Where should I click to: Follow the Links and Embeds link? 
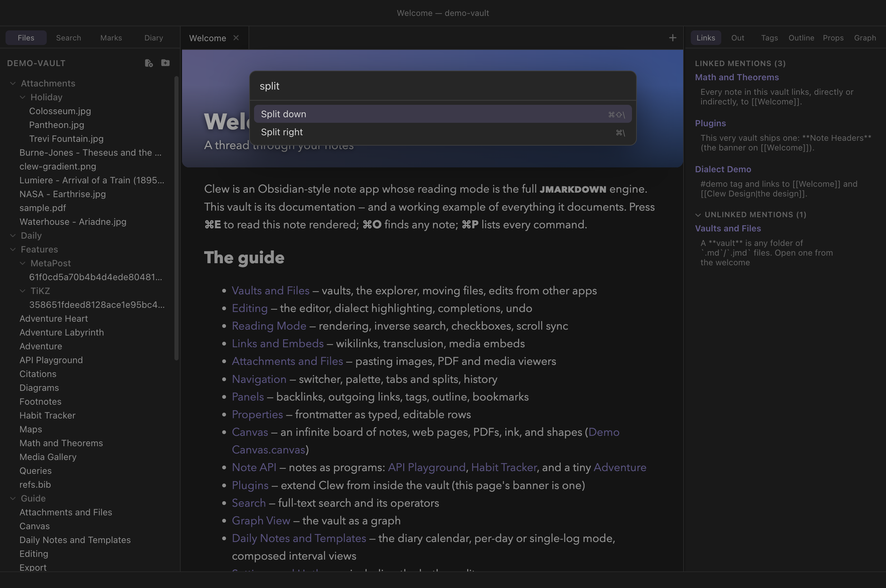278,343
